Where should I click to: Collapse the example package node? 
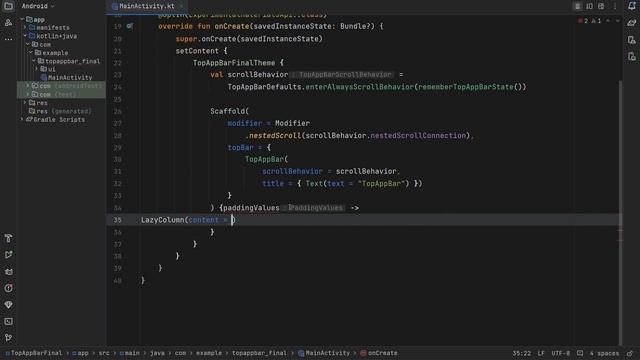click(31, 53)
